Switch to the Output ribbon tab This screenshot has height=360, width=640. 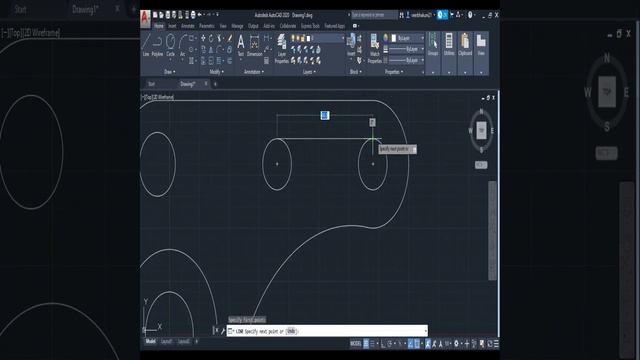(x=253, y=26)
